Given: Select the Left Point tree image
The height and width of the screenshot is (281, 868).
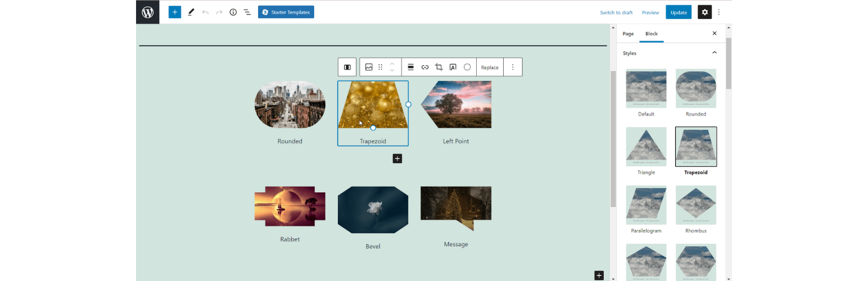Looking at the screenshot, I should (x=456, y=105).
